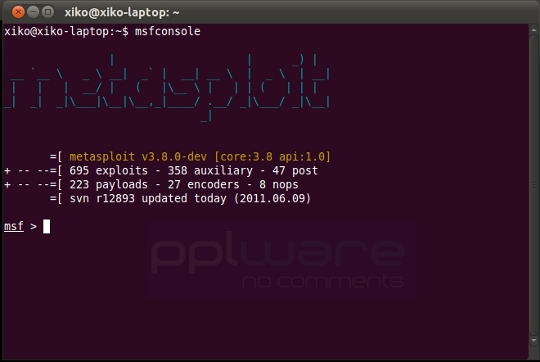
Task: Click the svn r12893 updated today text
Action: click(148, 199)
